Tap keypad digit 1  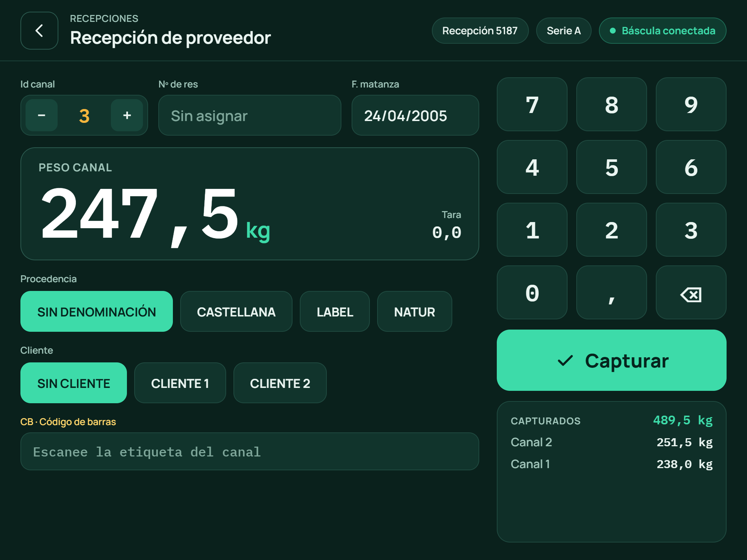point(532,230)
